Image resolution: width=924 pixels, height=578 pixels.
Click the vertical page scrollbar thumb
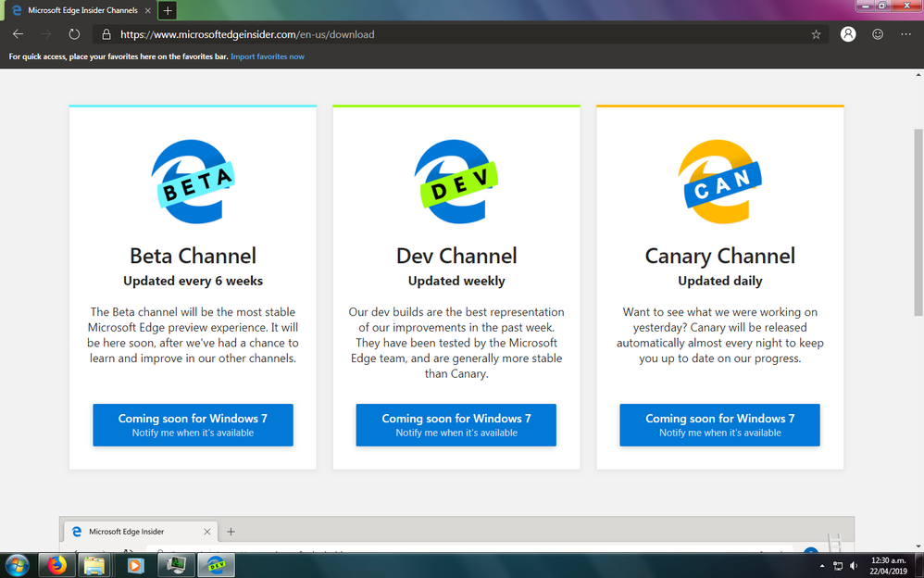click(918, 221)
